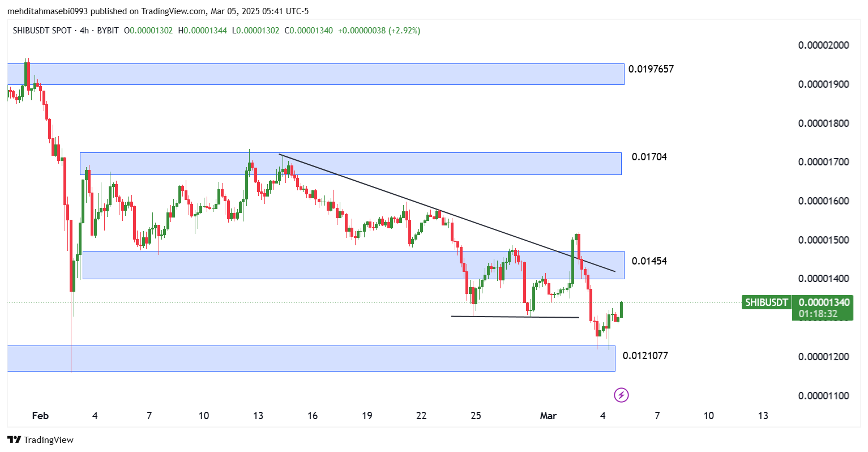Click the 0.01704 zone label

(x=649, y=157)
